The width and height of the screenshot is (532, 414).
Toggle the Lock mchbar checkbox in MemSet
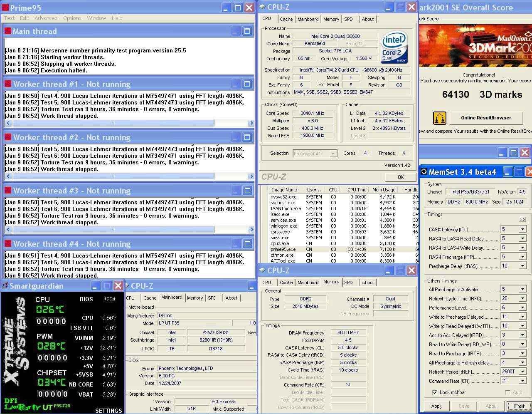(434, 392)
